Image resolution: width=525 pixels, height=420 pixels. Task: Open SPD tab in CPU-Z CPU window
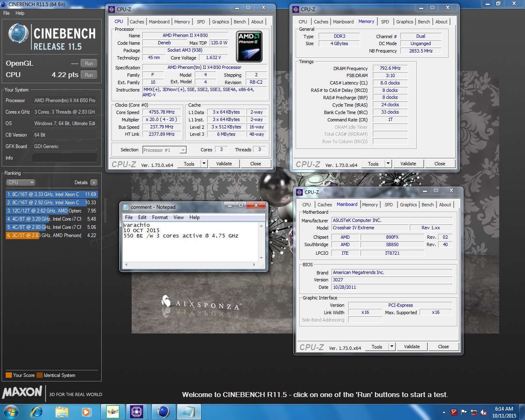click(x=201, y=22)
